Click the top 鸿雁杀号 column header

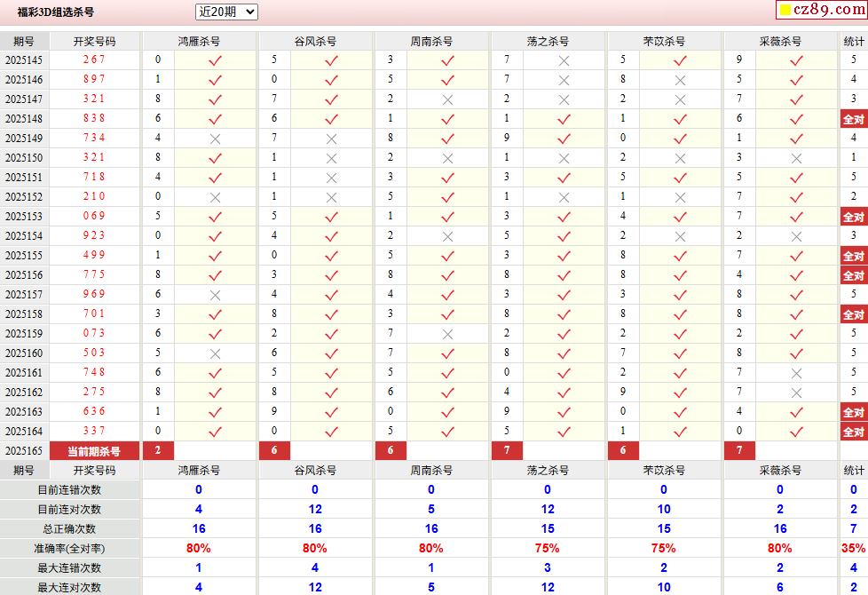[200, 41]
